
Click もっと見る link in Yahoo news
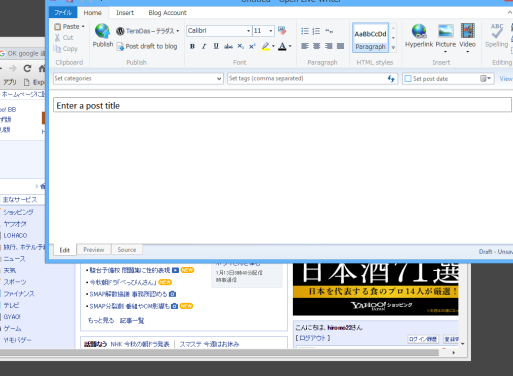point(101,320)
